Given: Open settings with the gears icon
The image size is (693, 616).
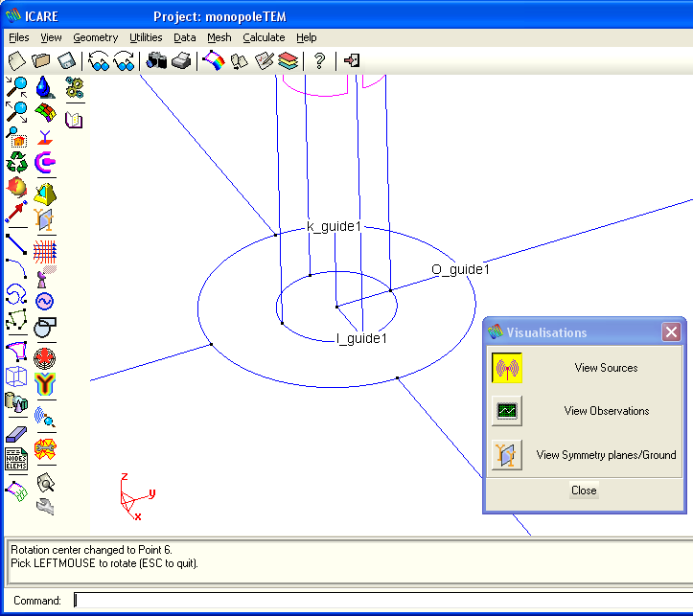Looking at the screenshot, I should [x=74, y=87].
